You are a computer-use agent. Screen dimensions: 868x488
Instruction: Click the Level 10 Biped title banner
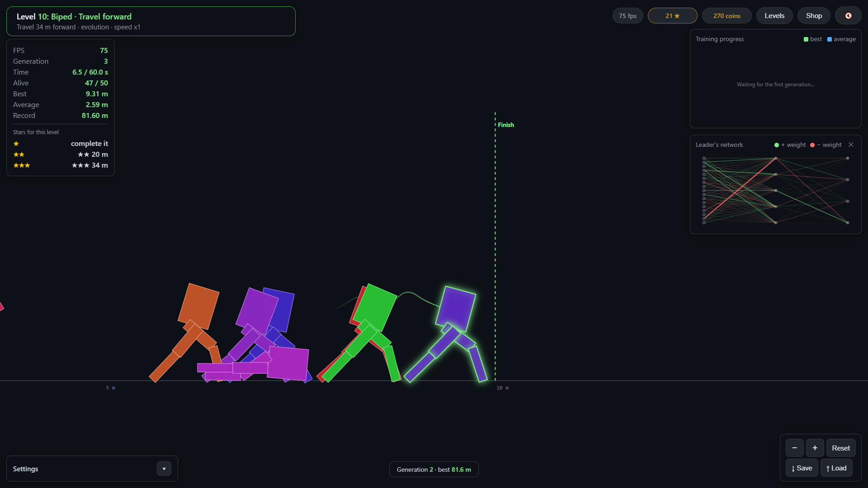click(151, 21)
